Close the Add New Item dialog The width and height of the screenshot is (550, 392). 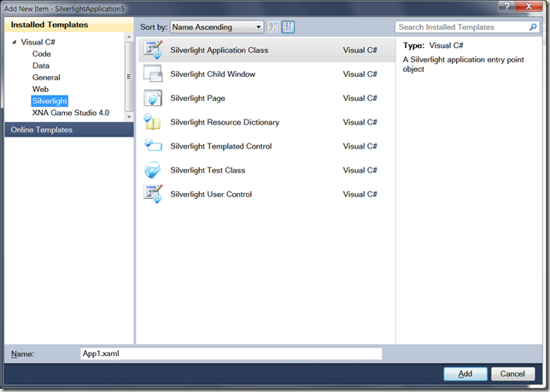pyautogui.click(x=529, y=6)
